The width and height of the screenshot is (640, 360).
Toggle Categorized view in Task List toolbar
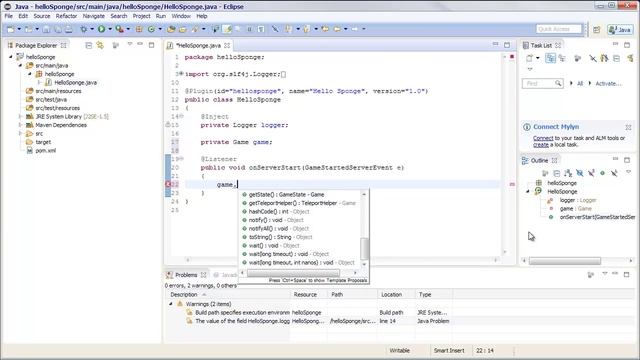click(x=550, y=58)
